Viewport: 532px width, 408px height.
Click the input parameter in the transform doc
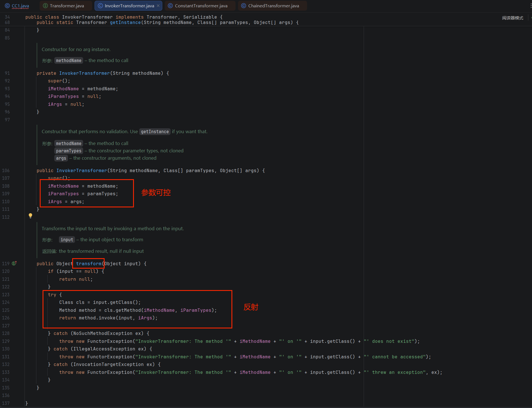[67, 240]
